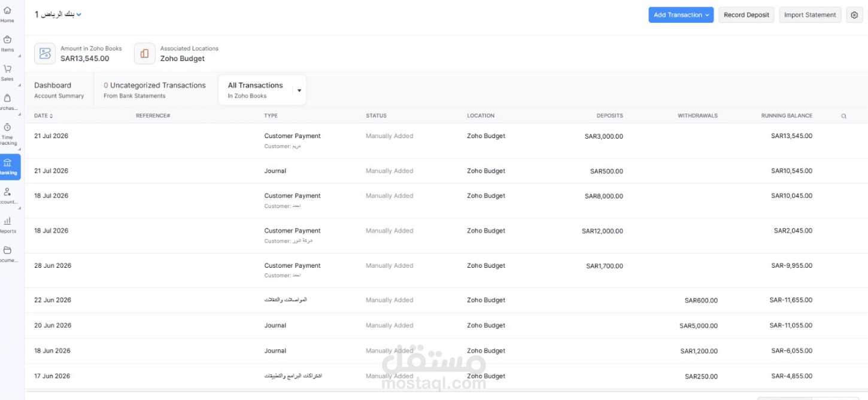Click running balance SAR2,045.00
Viewport: 868px width, 400px height.
[x=793, y=231]
